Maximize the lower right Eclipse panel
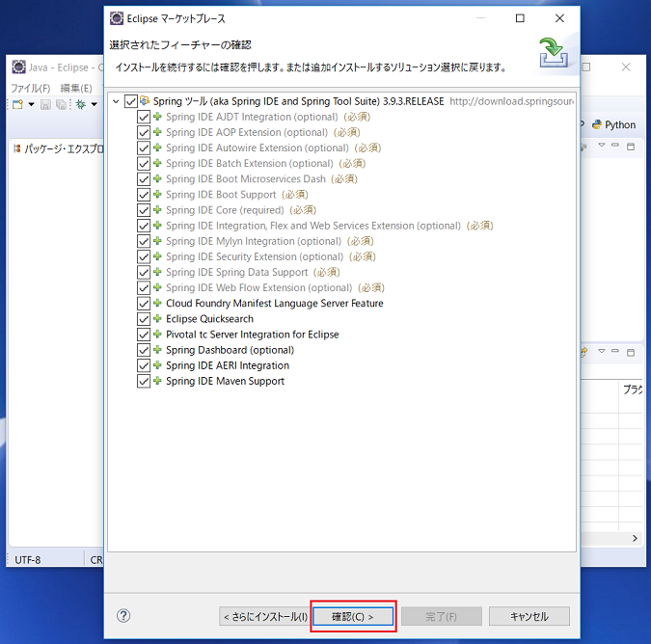651x644 pixels. pyautogui.click(x=631, y=352)
